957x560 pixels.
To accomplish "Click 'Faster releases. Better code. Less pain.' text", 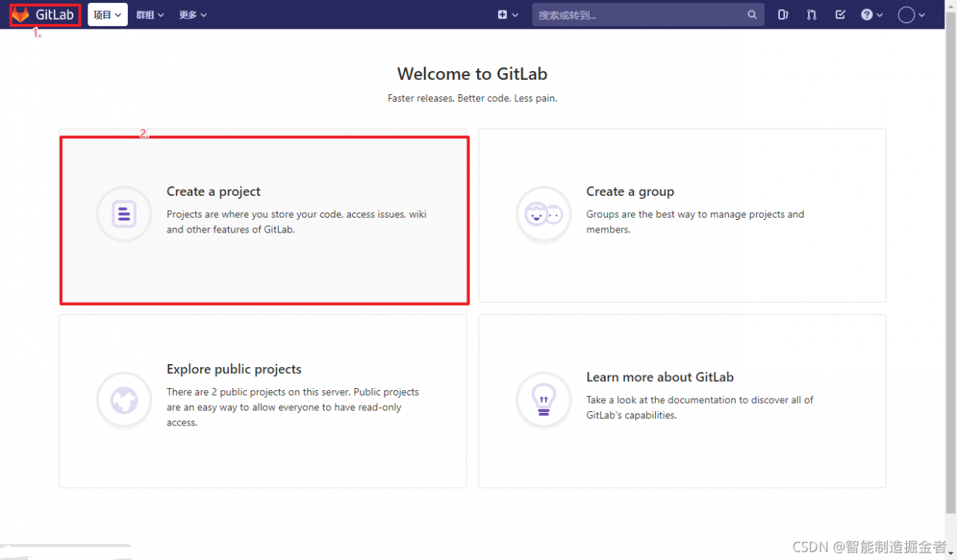I will (473, 98).
